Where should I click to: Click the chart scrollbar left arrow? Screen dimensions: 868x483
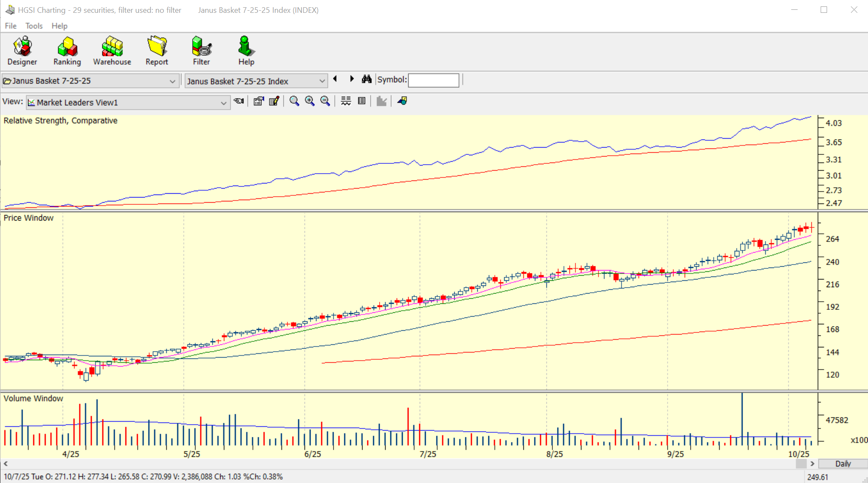point(6,464)
